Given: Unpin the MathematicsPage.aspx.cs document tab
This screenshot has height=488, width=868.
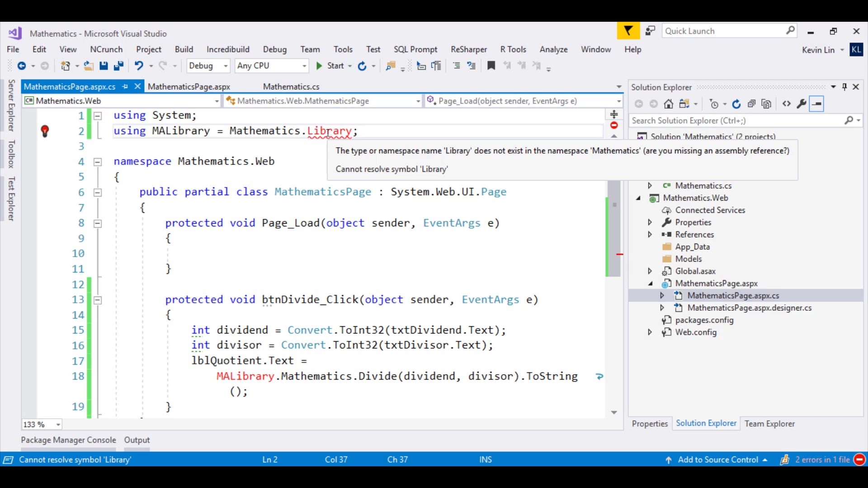Looking at the screenshot, I should pyautogui.click(x=125, y=86).
